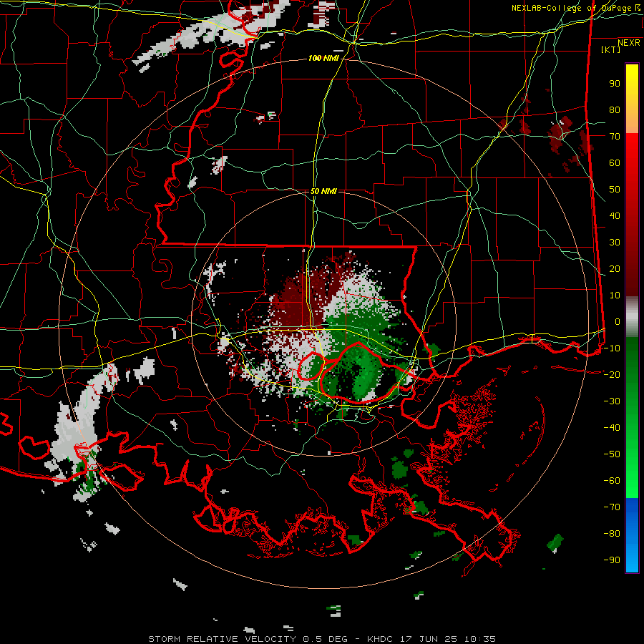The height and width of the screenshot is (644, 644).
Task: Click the 90 value on velocity scale
Action: 615,84
